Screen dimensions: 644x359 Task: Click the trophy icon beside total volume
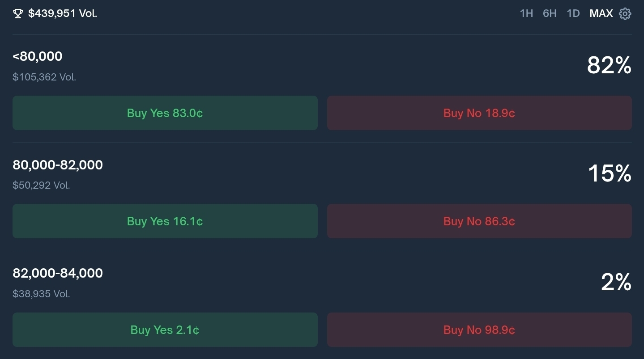[18, 14]
